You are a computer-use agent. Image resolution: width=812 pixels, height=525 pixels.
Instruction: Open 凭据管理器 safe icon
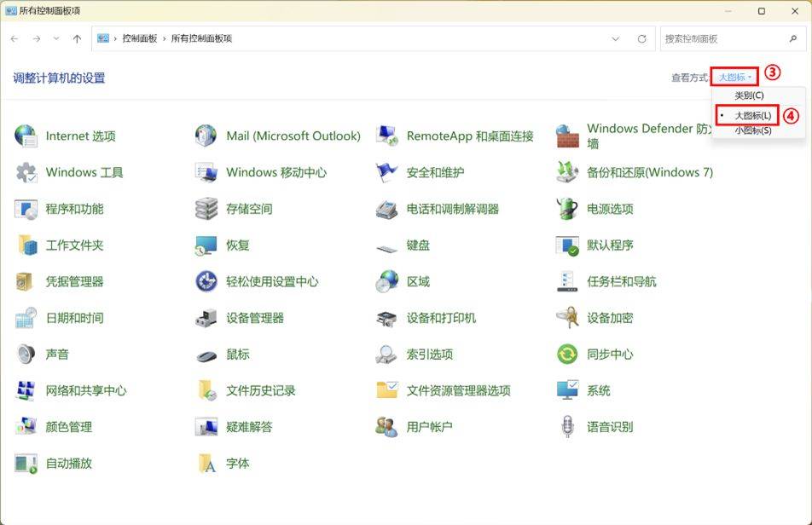pos(26,282)
